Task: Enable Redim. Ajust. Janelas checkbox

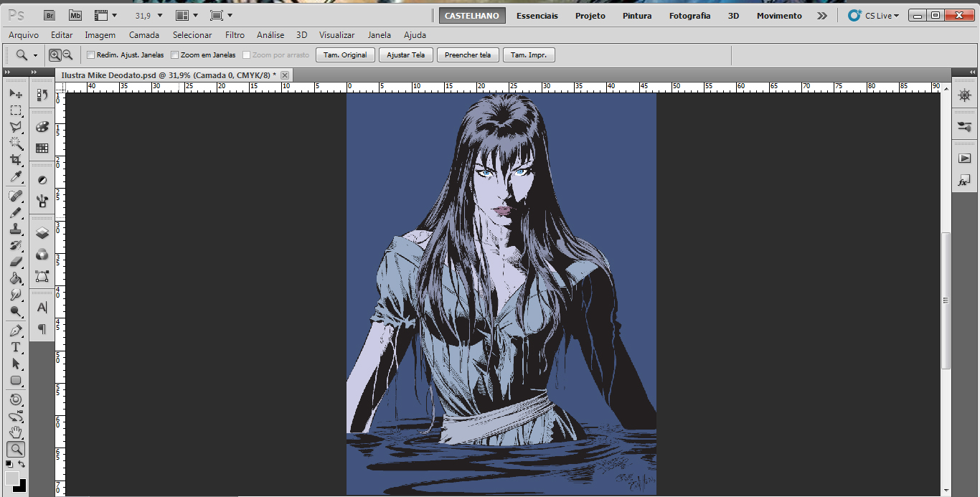Action: [90, 55]
